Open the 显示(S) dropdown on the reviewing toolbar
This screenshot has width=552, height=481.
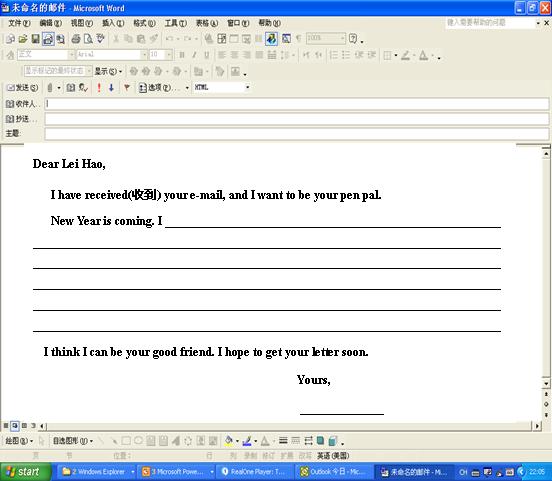pos(108,71)
